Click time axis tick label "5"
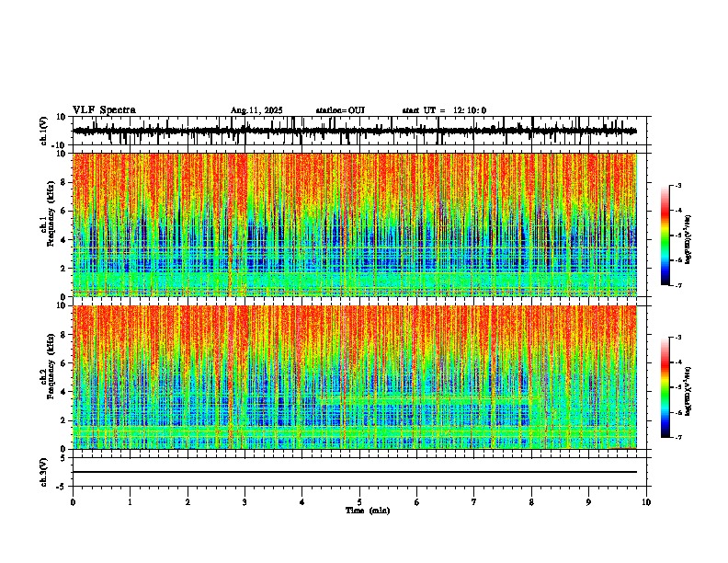This screenshot has width=728, height=563. (359, 502)
